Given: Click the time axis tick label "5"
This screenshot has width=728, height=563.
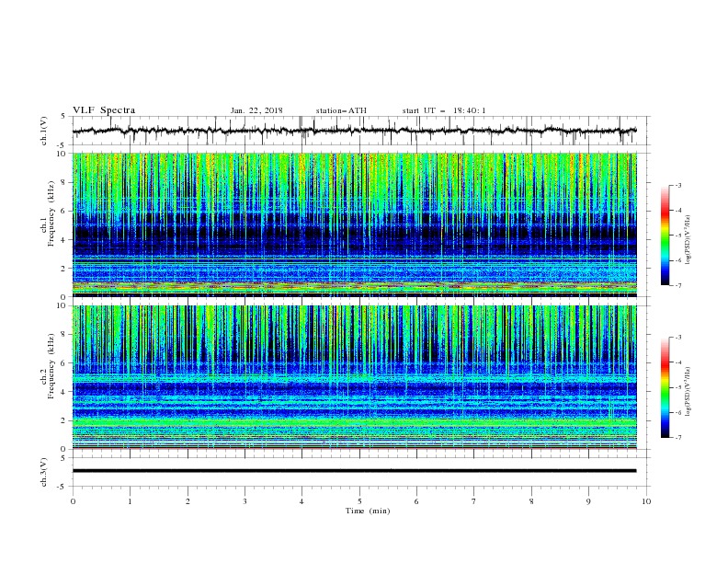Looking at the screenshot, I should pos(359,501).
